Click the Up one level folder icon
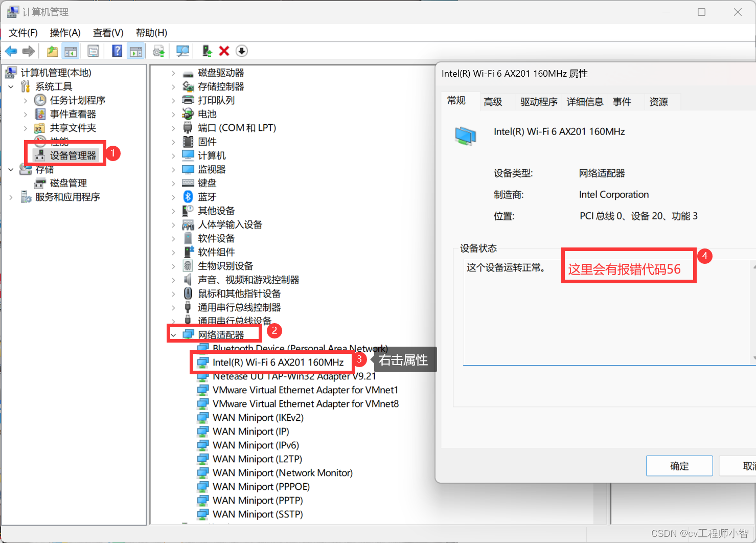Screen dimensions: 756x543 pyautogui.click(x=52, y=51)
